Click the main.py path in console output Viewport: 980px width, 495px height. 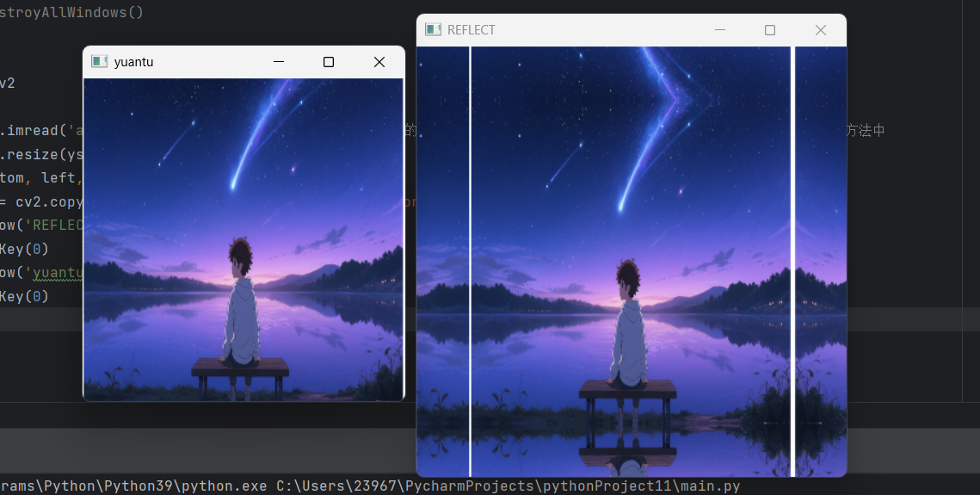[x=508, y=486]
